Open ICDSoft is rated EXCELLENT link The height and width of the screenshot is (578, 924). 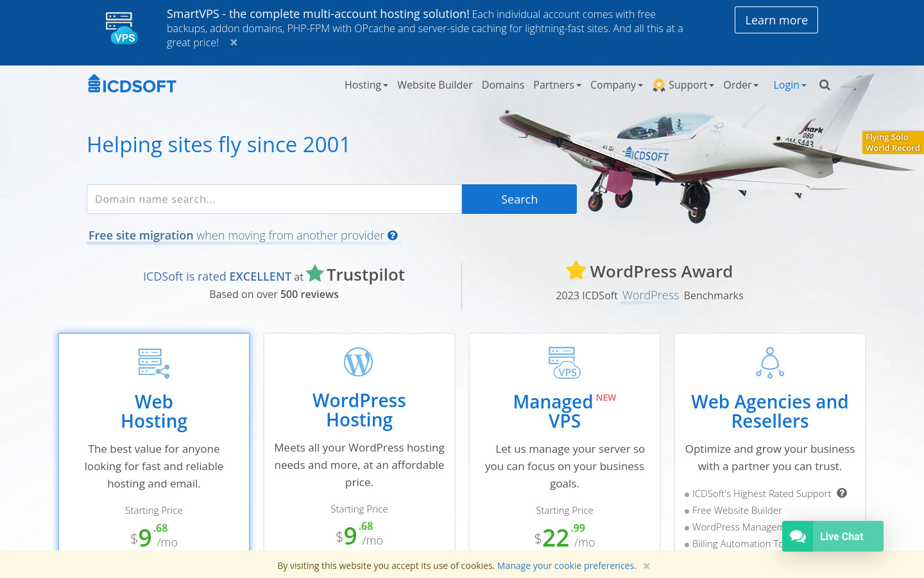[x=217, y=276]
